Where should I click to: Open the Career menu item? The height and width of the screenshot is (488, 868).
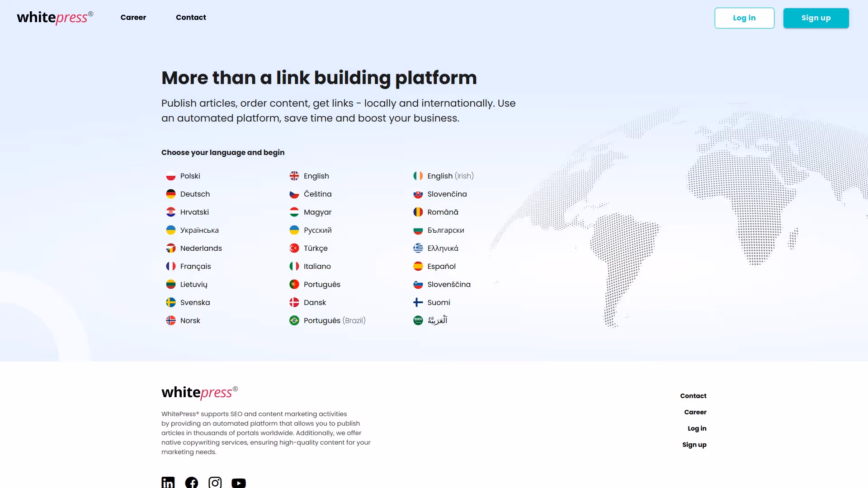click(133, 17)
